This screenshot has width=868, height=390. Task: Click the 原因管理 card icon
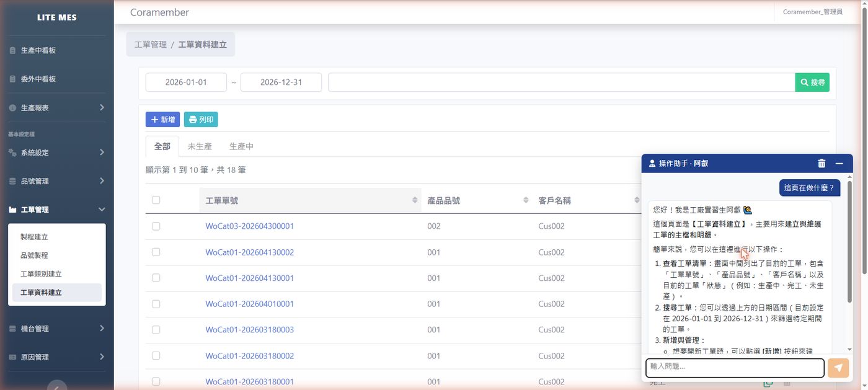pos(12,357)
